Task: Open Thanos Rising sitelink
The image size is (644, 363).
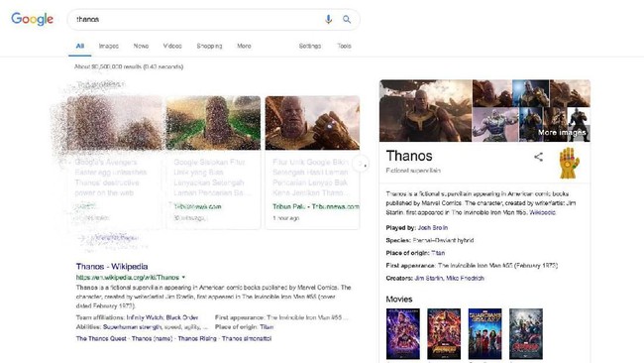Action: (x=197, y=339)
